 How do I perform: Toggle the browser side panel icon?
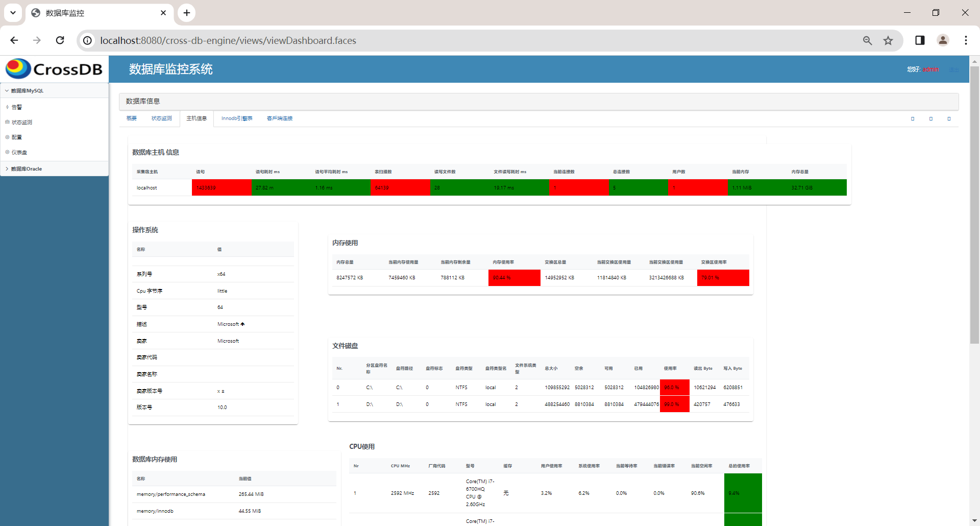click(x=920, y=40)
